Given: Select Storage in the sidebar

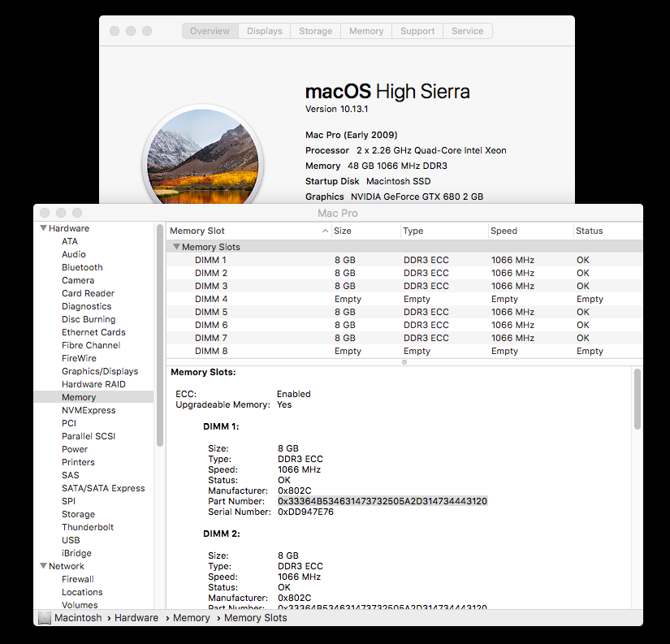Looking at the screenshot, I should pyautogui.click(x=78, y=514).
